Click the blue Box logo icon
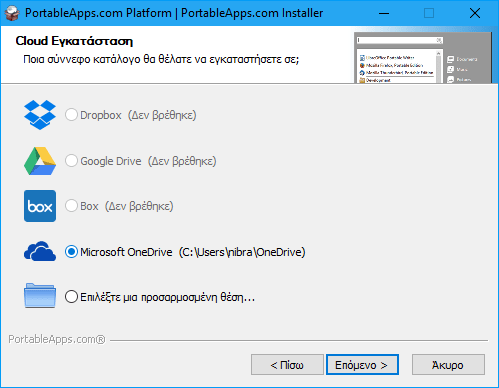Screen dimensions: 499x388 click(x=40, y=206)
